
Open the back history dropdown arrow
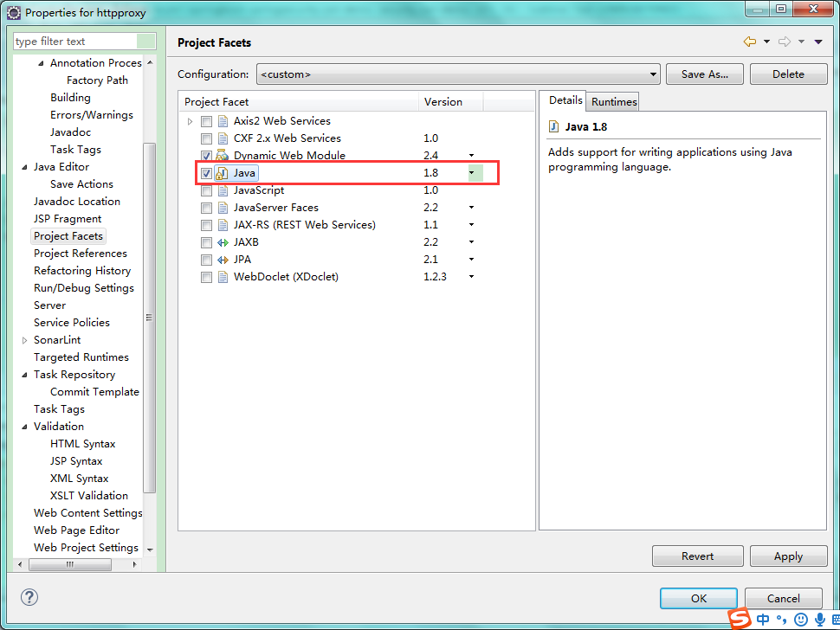tap(766, 42)
